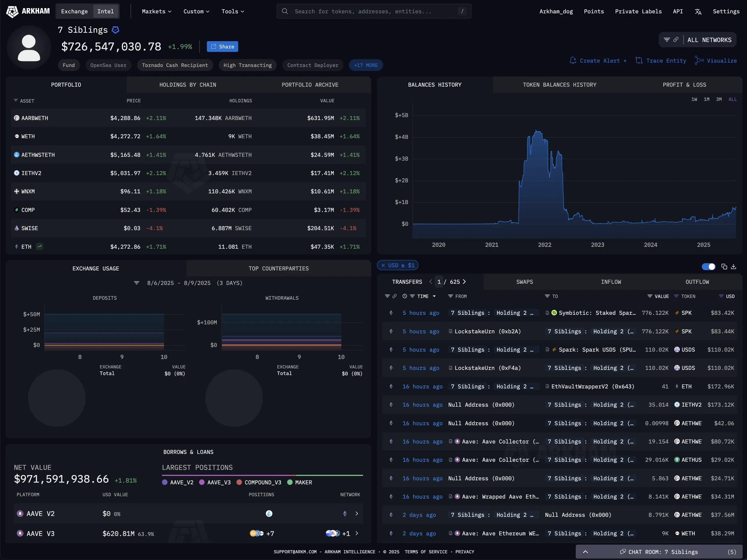Click the 7 Siblings profile avatar
The width and height of the screenshot is (747, 560).
click(29, 48)
